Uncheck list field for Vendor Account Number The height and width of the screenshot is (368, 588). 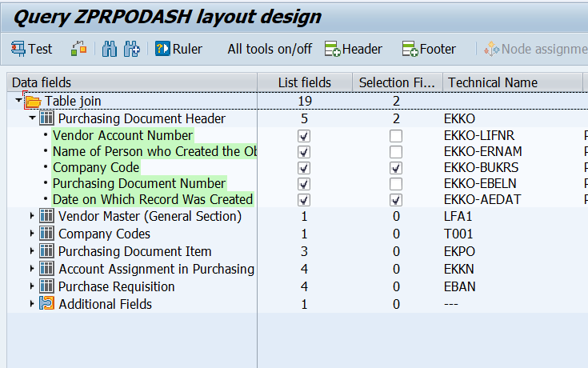304,136
